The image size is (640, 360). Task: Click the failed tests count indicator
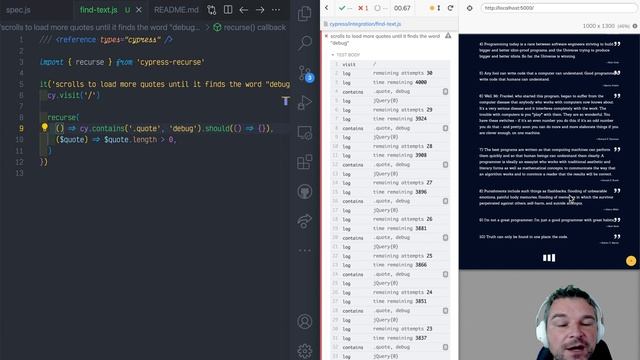click(362, 8)
